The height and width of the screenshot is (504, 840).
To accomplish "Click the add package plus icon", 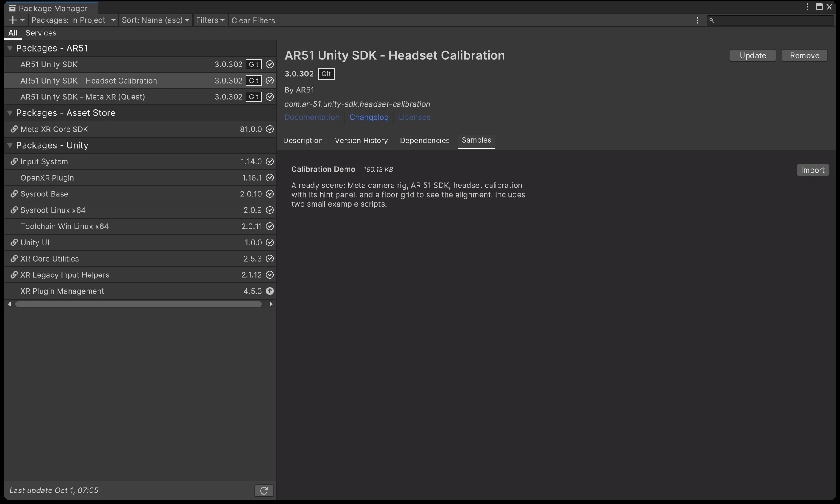I will pyautogui.click(x=13, y=20).
